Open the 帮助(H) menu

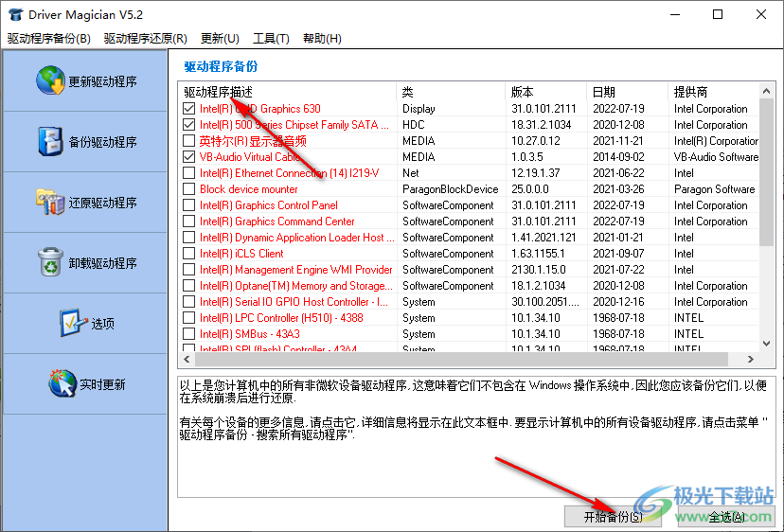(323, 39)
